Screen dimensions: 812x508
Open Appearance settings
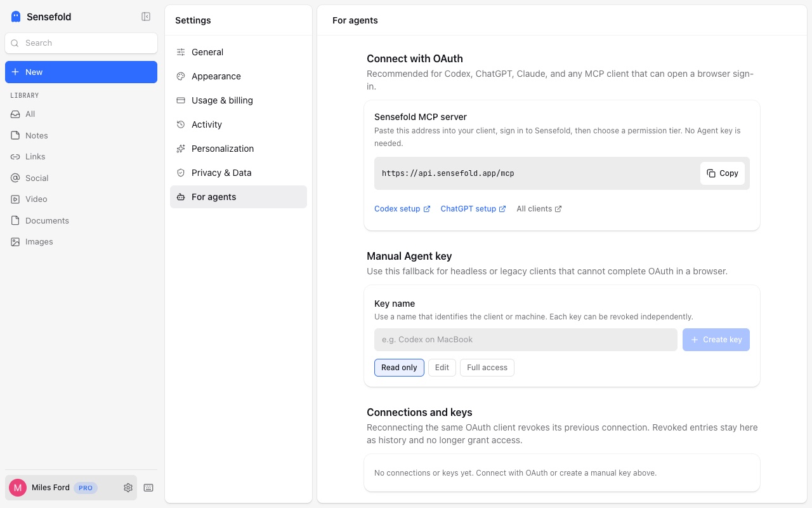pyautogui.click(x=239, y=76)
